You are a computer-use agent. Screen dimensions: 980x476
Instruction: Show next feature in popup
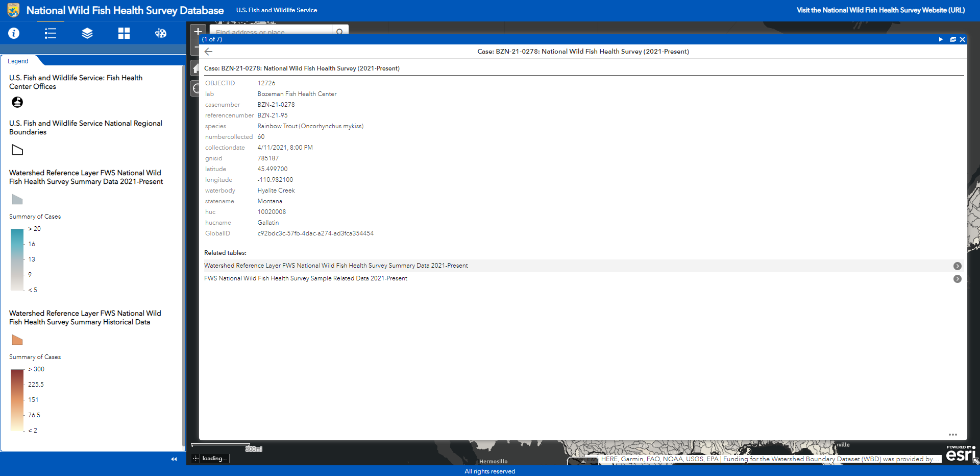(x=941, y=39)
